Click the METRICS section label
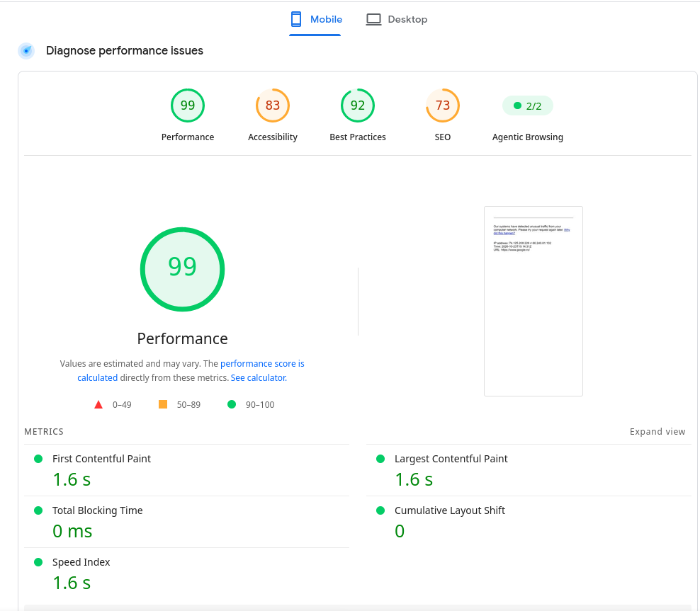700x611 pixels. coord(44,432)
